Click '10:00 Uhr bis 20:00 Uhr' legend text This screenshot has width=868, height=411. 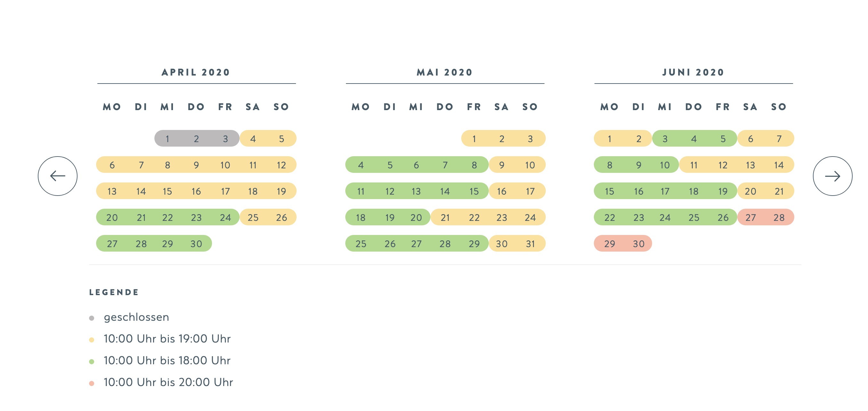(168, 383)
